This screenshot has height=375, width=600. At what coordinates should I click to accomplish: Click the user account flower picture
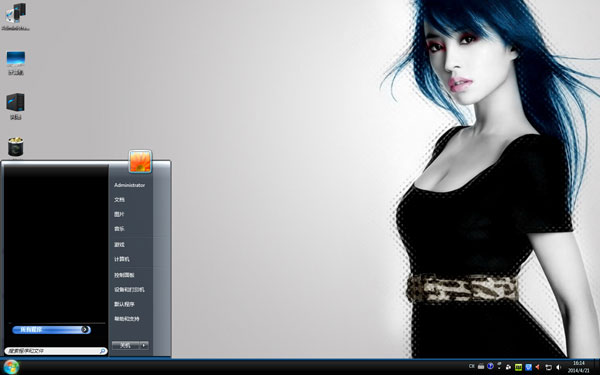click(140, 161)
